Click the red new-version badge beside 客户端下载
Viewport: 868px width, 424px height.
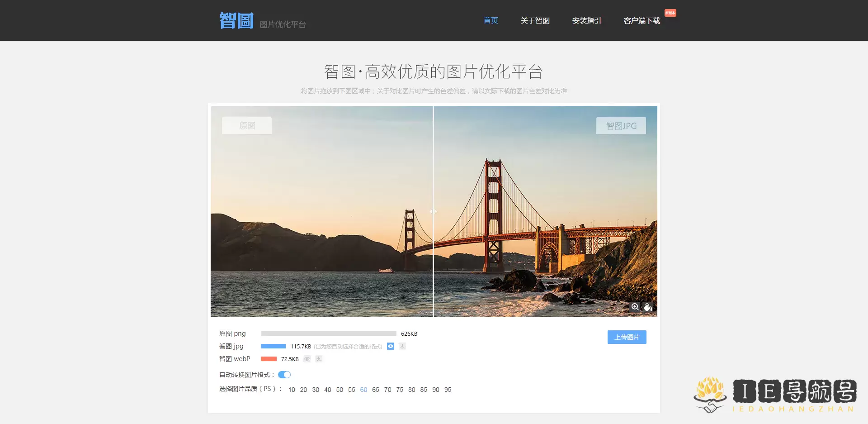click(670, 13)
